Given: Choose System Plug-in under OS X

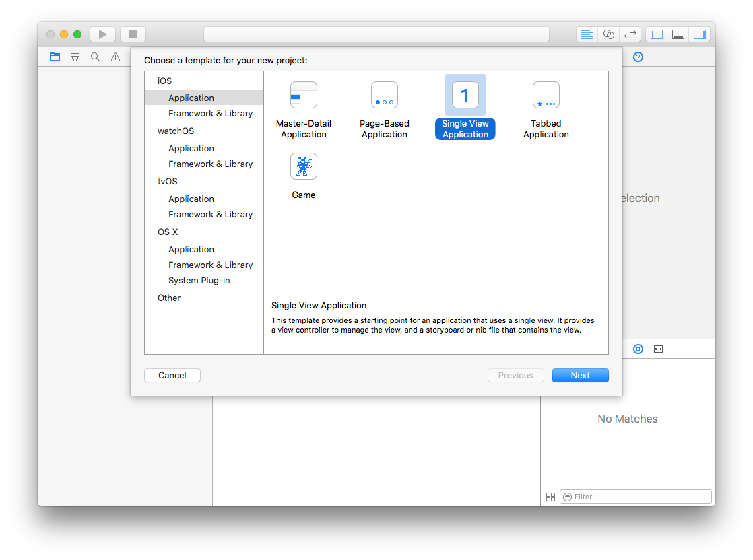Looking at the screenshot, I should pyautogui.click(x=199, y=280).
